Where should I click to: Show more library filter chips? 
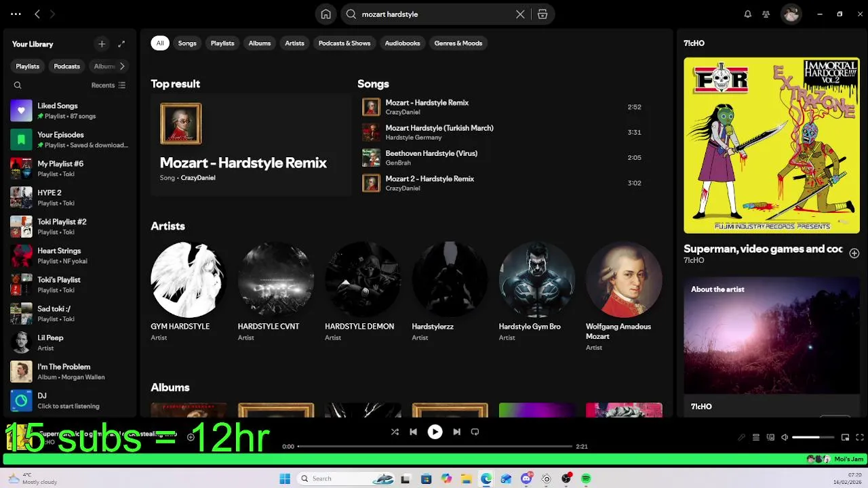(122, 66)
